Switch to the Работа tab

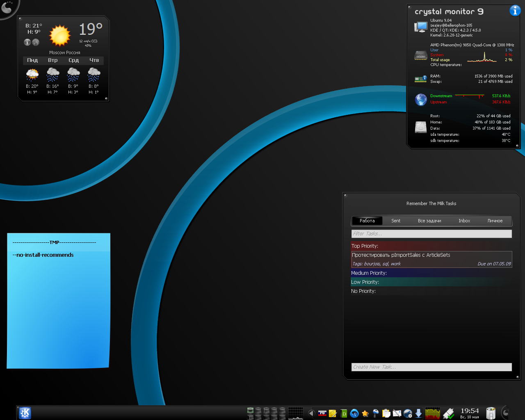pyautogui.click(x=367, y=221)
